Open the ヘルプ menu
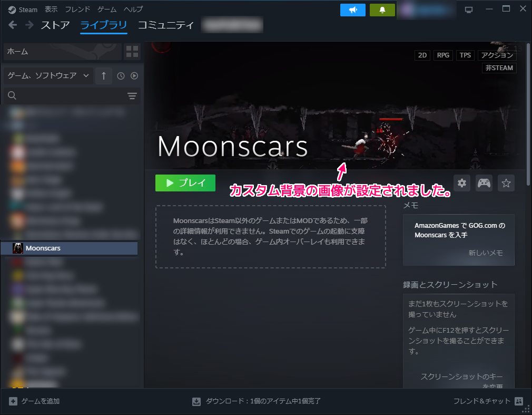This screenshot has height=415, width=532. pyautogui.click(x=133, y=9)
